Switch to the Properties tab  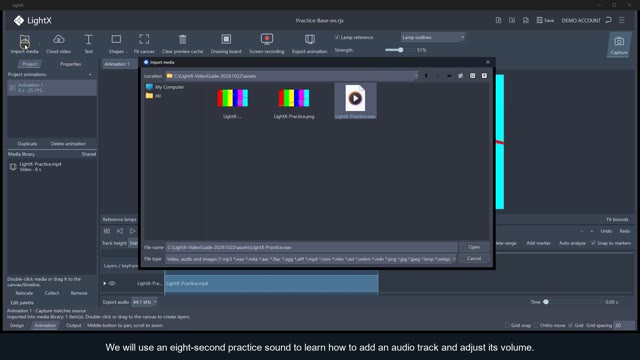pyautogui.click(x=70, y=64)
